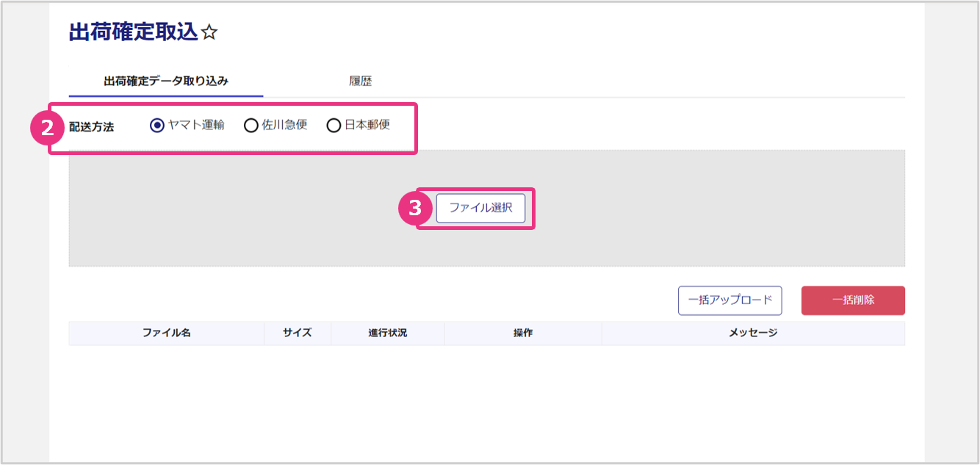Click the pink step 3 badge

pos(415,209)
